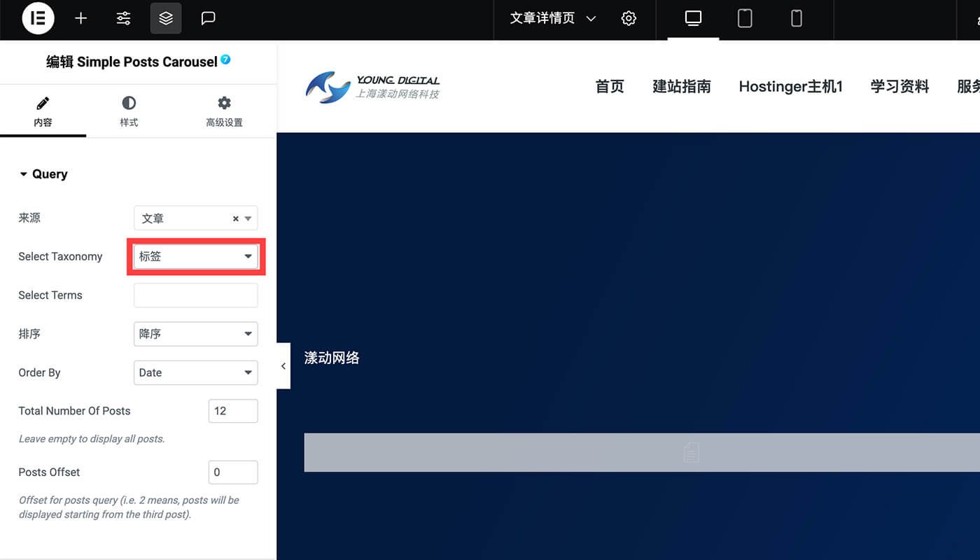The image size is (980, 560).
Task: Switch to tablet preview mode
Action: pos(745,18)
